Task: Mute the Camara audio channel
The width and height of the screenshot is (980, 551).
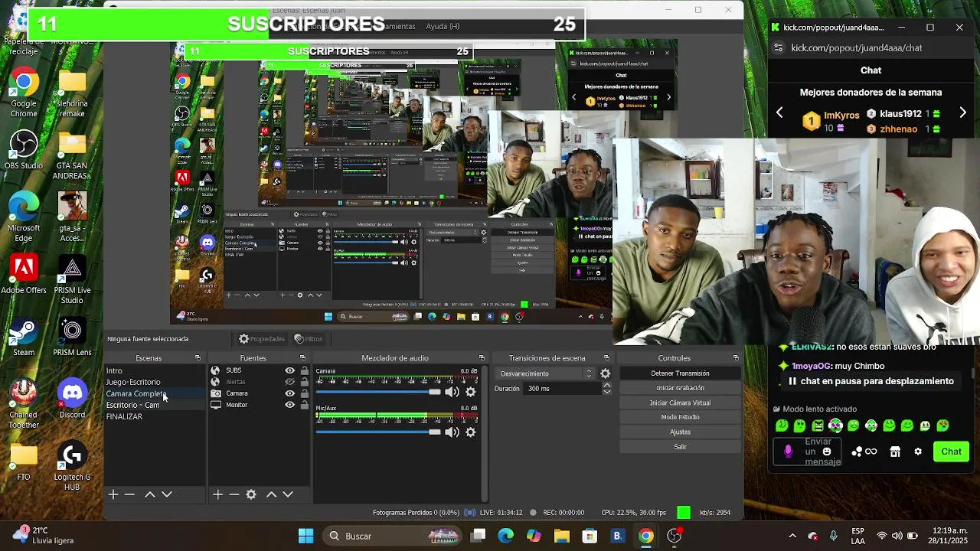Action: point(452,392)
